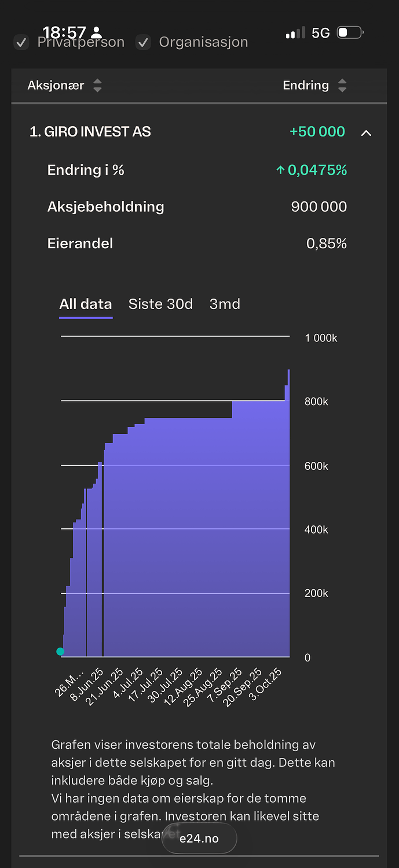Switch to the Siste 30d tab
399x868 pixels.
(160, 304)
